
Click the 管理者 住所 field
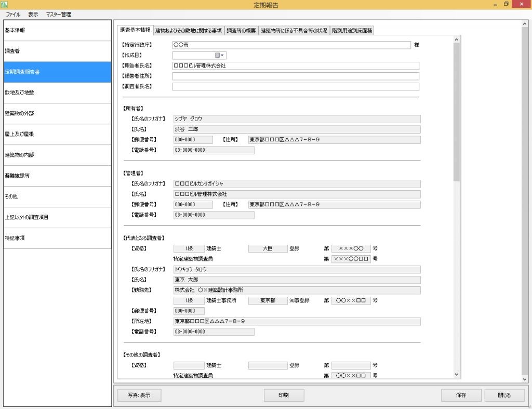(334, 205)
